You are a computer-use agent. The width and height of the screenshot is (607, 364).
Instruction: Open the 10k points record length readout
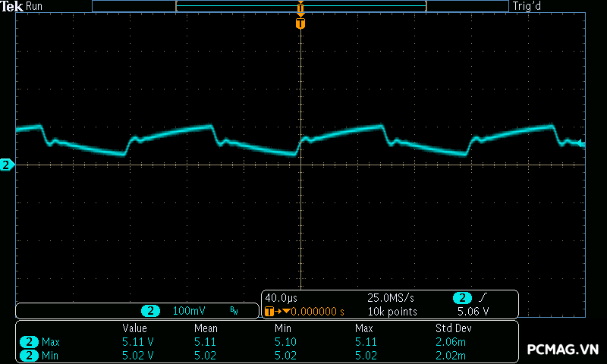pyautogui.click(x=392, y=311)
